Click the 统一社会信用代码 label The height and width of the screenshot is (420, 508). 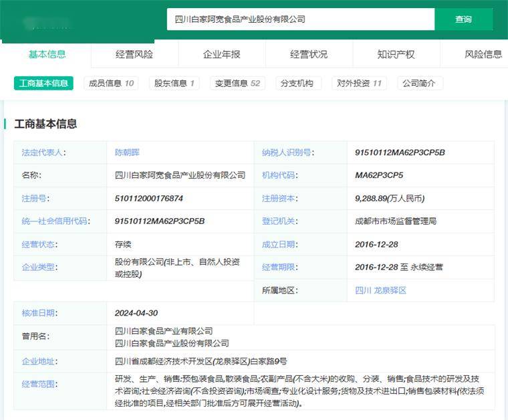(x=55, y=221)
